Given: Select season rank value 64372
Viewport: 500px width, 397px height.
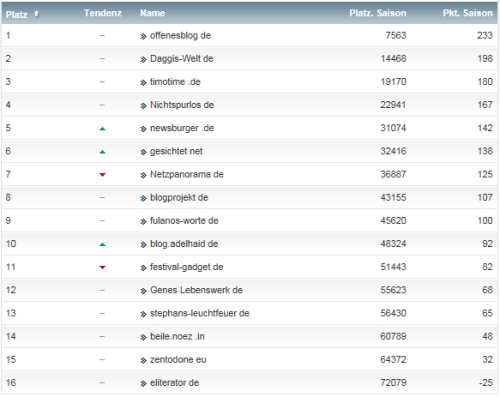Looking at the screenshot, I should coord(394,360).
